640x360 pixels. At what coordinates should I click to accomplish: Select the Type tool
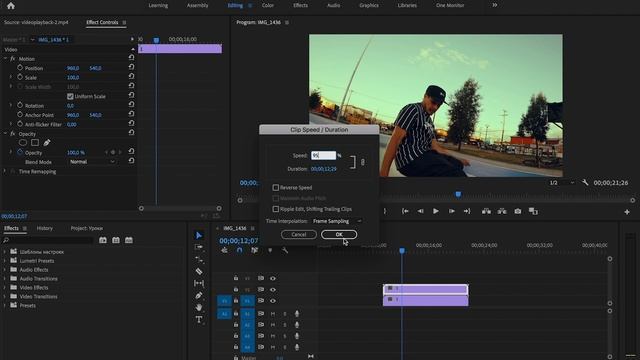(x=199, y=319)
